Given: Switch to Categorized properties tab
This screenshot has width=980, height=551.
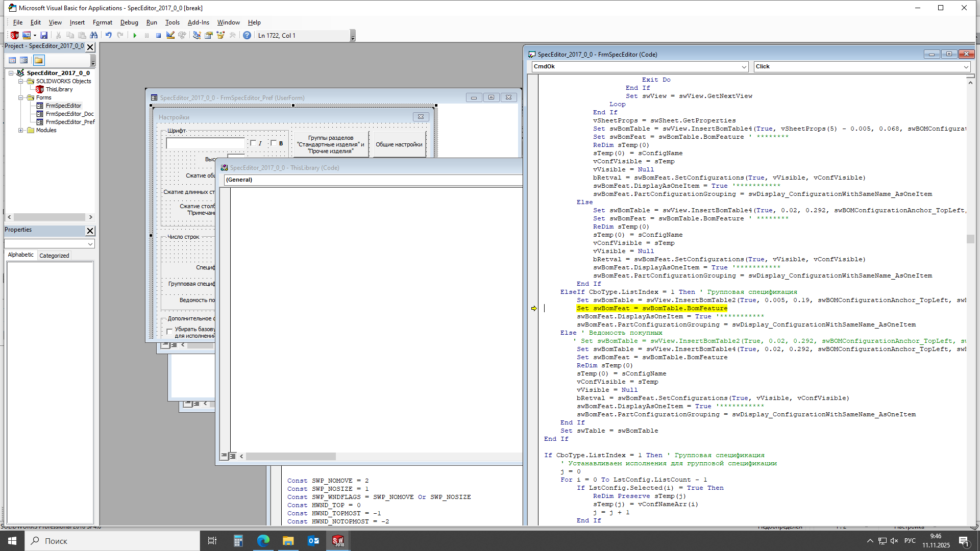Looking at the screenshot, I should coord(54,256).
